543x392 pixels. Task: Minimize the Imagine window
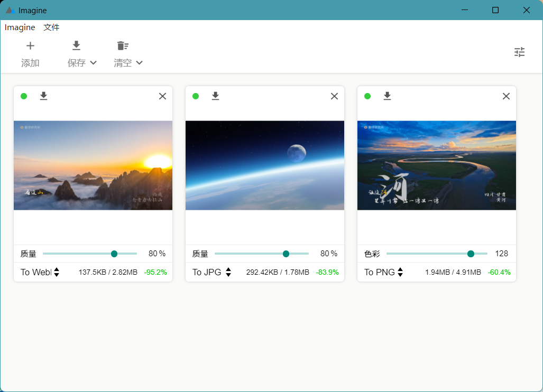point(465,10)
